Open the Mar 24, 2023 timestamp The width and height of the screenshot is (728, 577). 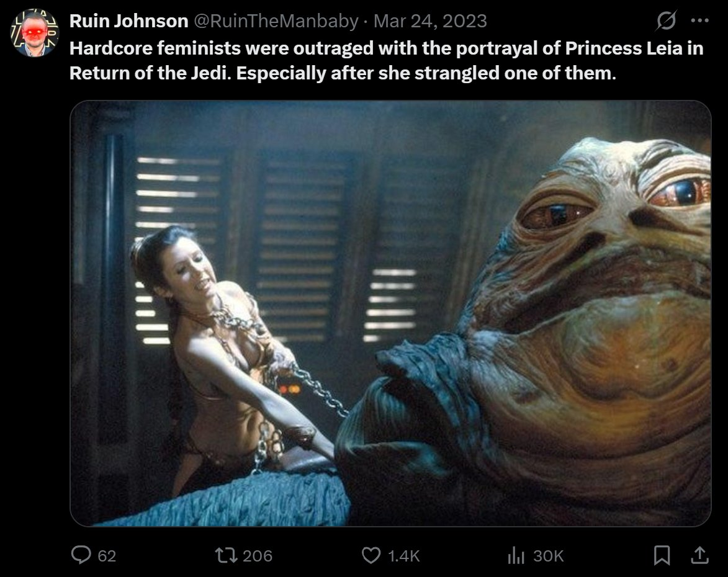click(430, 21)
